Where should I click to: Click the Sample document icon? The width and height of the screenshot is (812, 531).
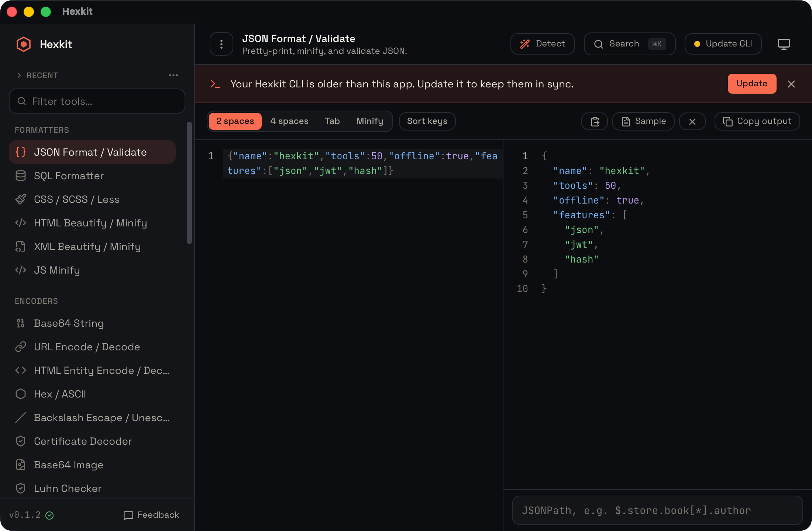click(626, 122)
